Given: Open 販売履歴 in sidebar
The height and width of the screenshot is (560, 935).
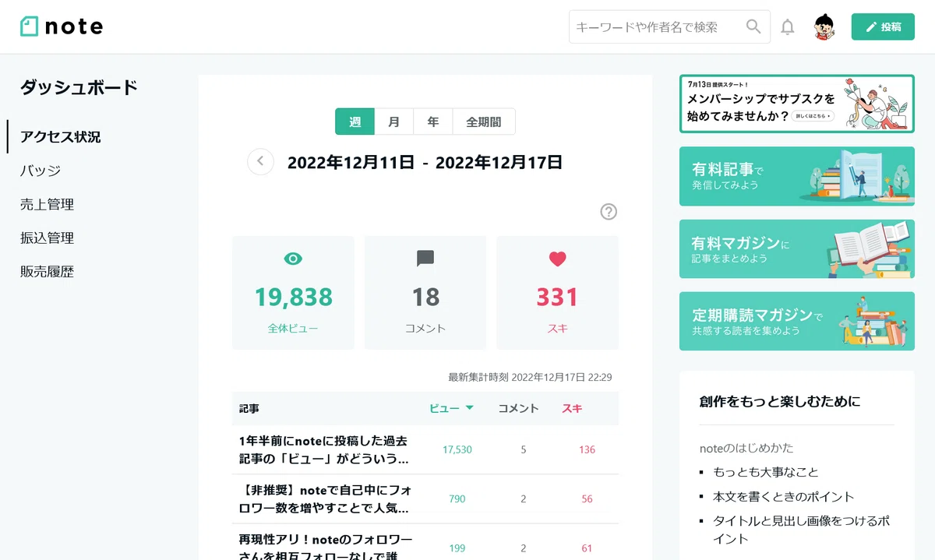Looking at the screenshot, I should click(x=47, y=272).
